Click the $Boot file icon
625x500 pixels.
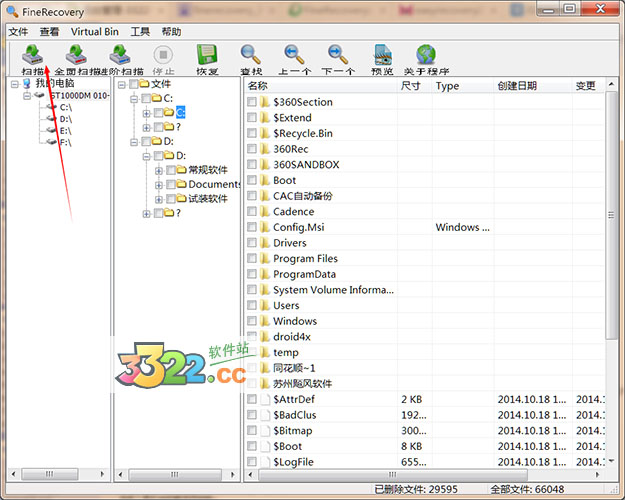click(265, 446)
